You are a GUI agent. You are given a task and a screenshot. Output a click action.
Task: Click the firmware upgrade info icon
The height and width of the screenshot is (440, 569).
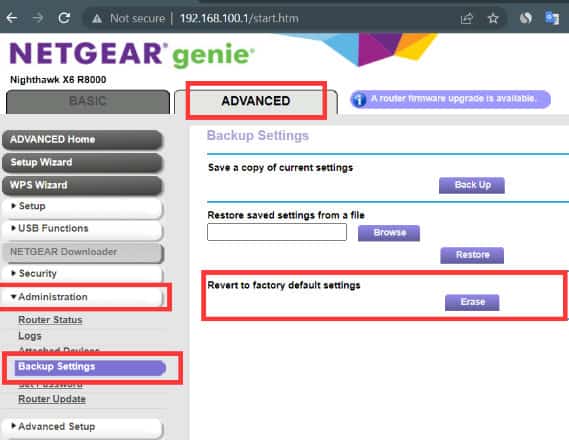(x=359, y=99)
